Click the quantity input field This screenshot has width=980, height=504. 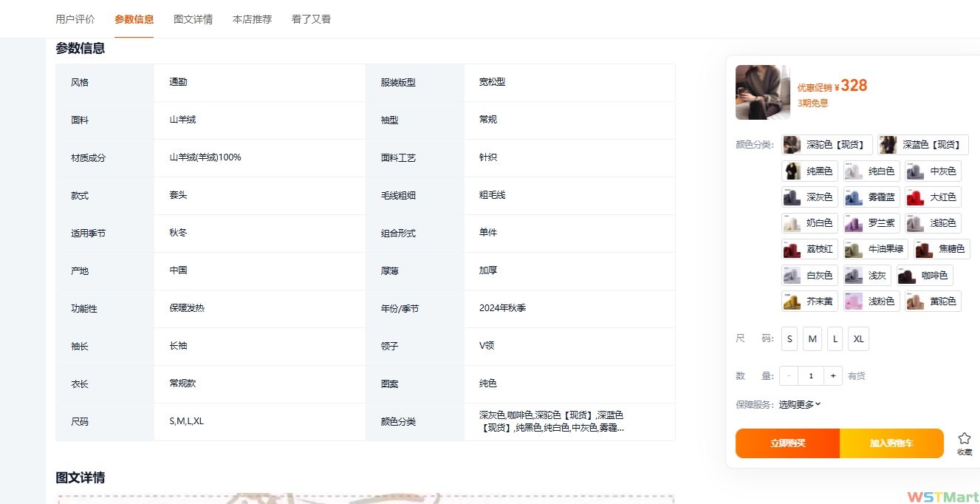811,376
